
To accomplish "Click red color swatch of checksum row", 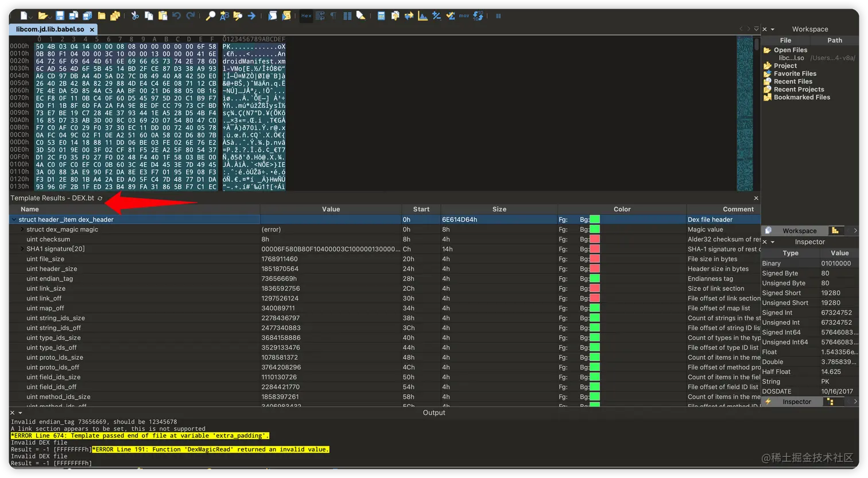I will click(x=595, y=239).
